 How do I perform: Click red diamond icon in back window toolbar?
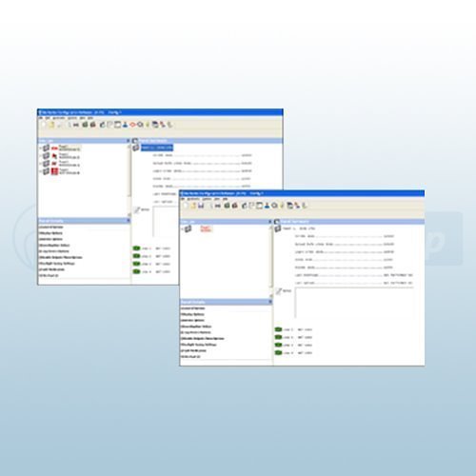click(132, 125)
